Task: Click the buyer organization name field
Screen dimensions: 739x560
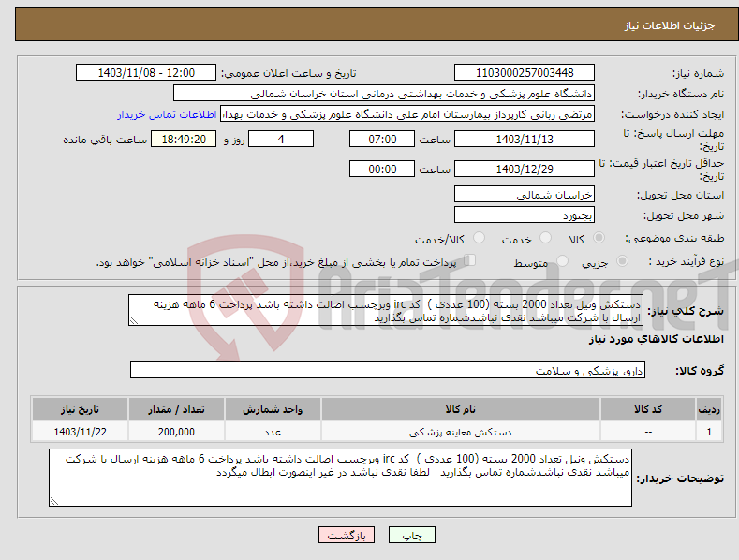Action: pyautogui.click(x=384, y=94)
